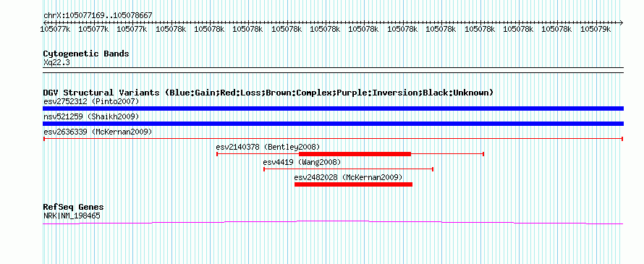Click the chrX:105077169..105078667 region label
Image resolution: width=644 pixels, height=264 pixels.
[x=98, y=15]
